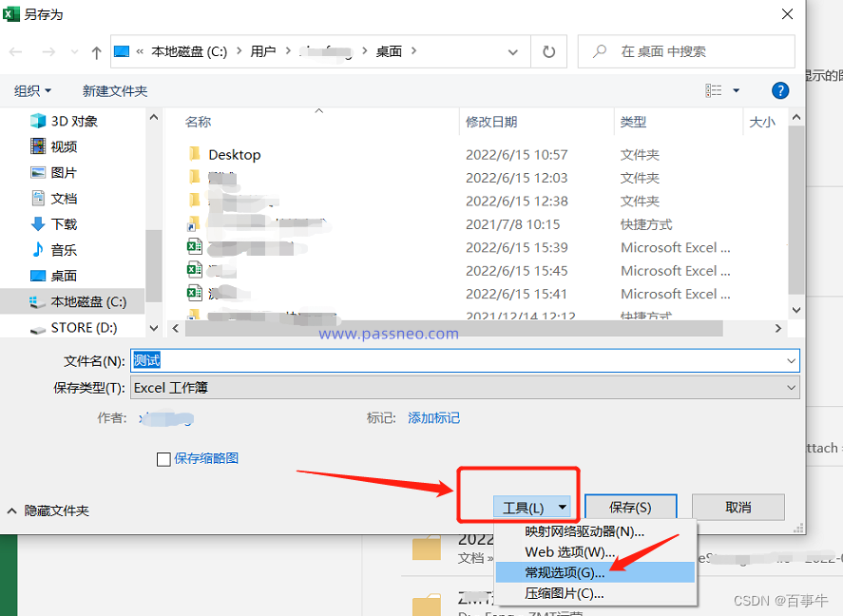This screenshot has width=843, height=616.
Task: Click the forward navigation arrow
Action: pos(48,52)
